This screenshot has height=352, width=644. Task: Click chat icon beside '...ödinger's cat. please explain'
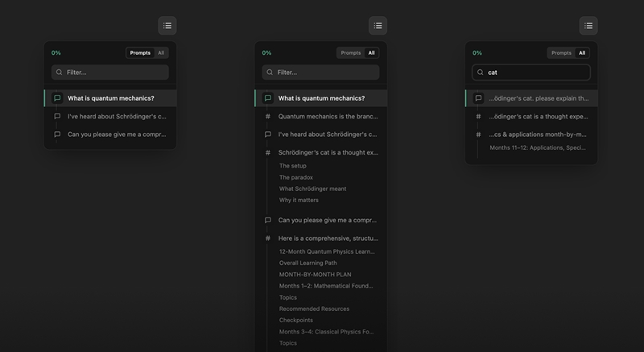point(478,98)
